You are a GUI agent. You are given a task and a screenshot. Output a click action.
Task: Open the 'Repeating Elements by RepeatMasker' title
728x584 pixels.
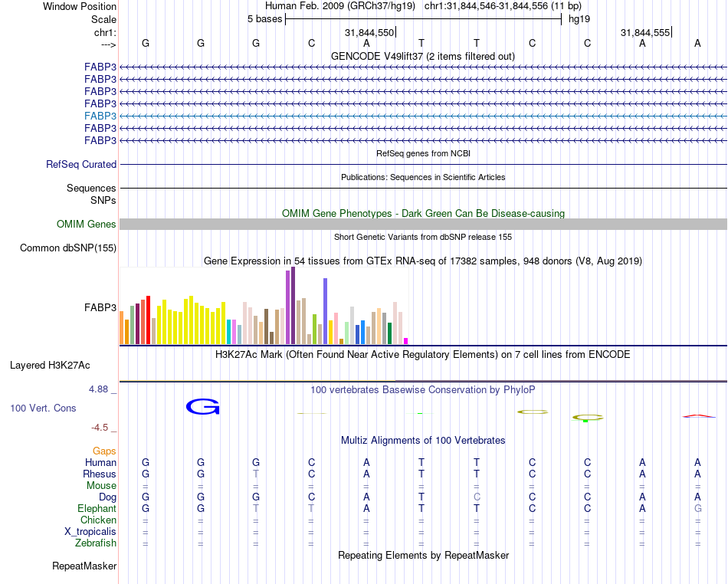(x=424, y=555)
